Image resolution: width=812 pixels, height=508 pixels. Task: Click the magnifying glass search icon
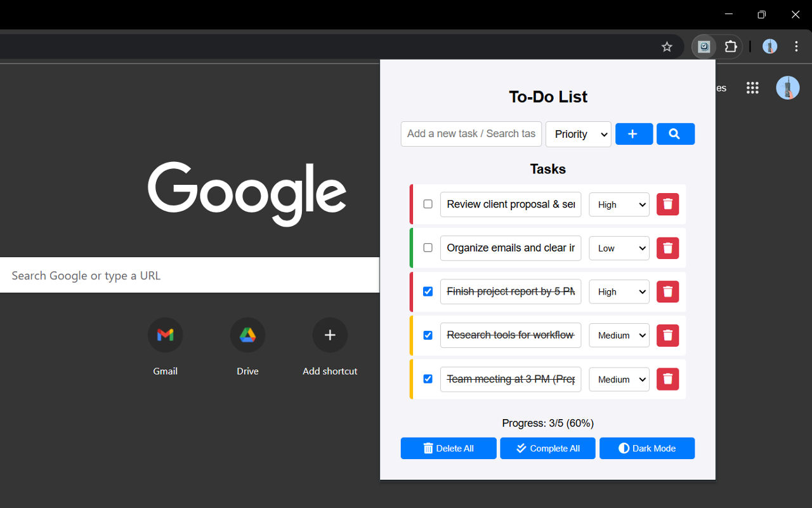[675, 134]
